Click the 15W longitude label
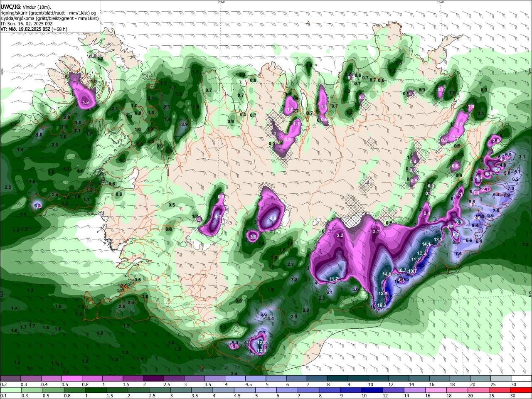 click(x=440, y=2)
